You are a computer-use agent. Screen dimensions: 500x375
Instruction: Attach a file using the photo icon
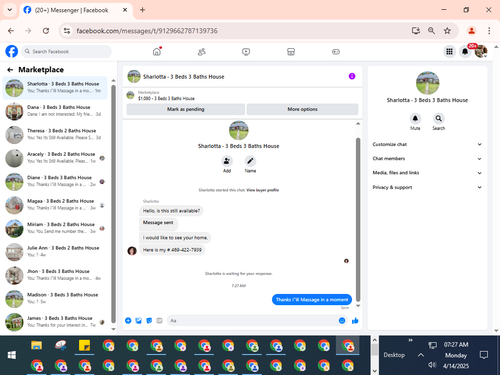pos(138,321)
